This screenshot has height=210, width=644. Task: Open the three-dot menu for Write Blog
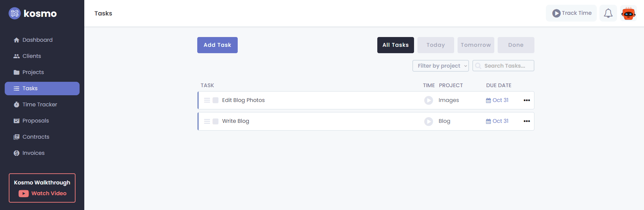527,121
